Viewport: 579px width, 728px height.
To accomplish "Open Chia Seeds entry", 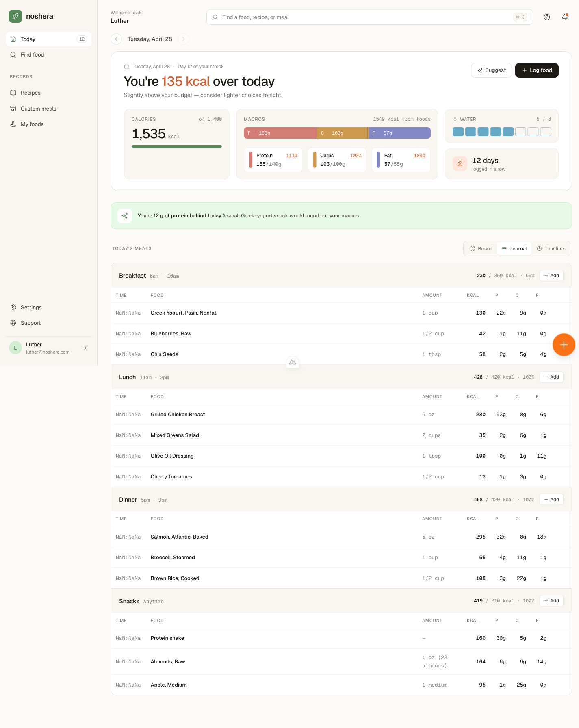I will pos(341,354).
